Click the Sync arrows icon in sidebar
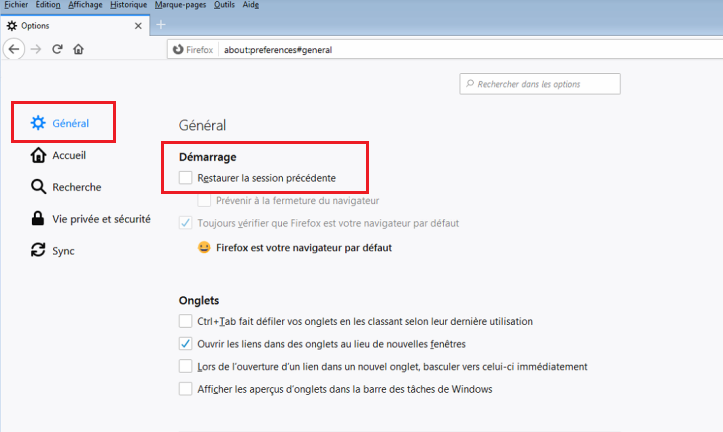723x432 pixels. click(38, 250)
